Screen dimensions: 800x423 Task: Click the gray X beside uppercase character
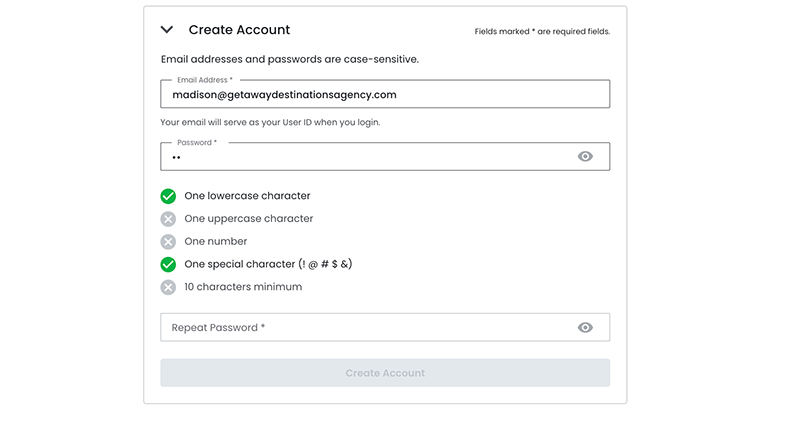pos(168,219)
